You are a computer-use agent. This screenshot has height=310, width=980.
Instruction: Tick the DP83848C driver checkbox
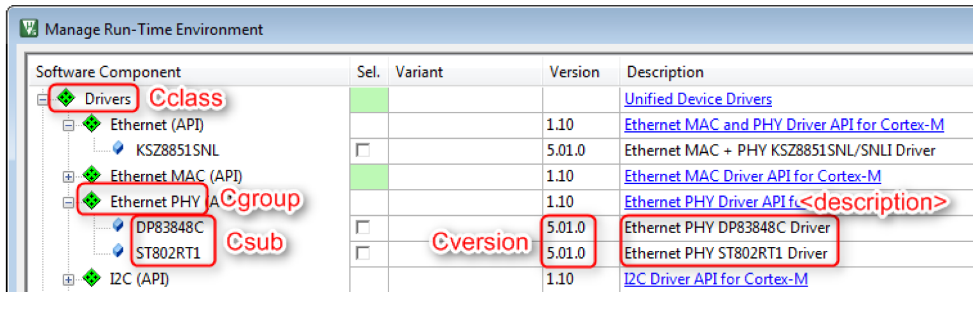point(363,227)
